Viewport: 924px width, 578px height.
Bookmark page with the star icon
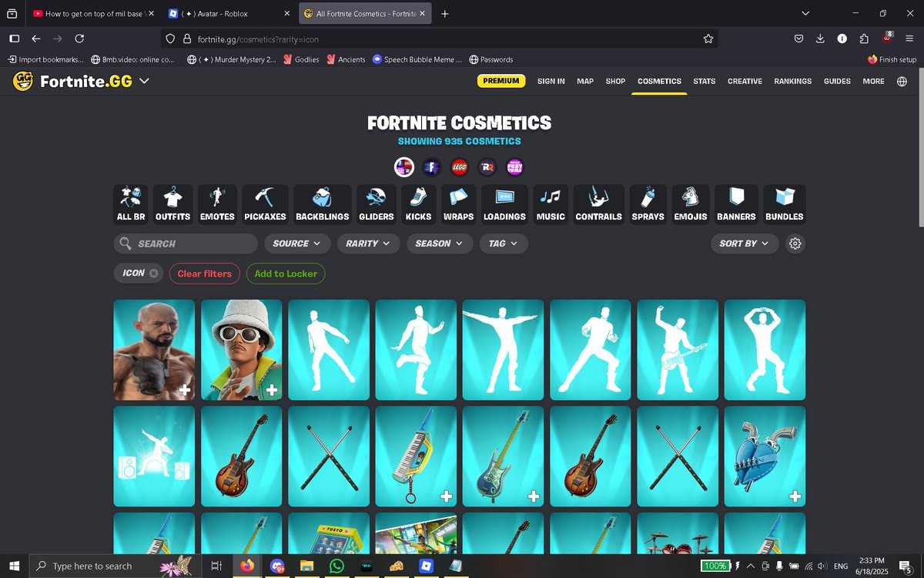[708, 39]
